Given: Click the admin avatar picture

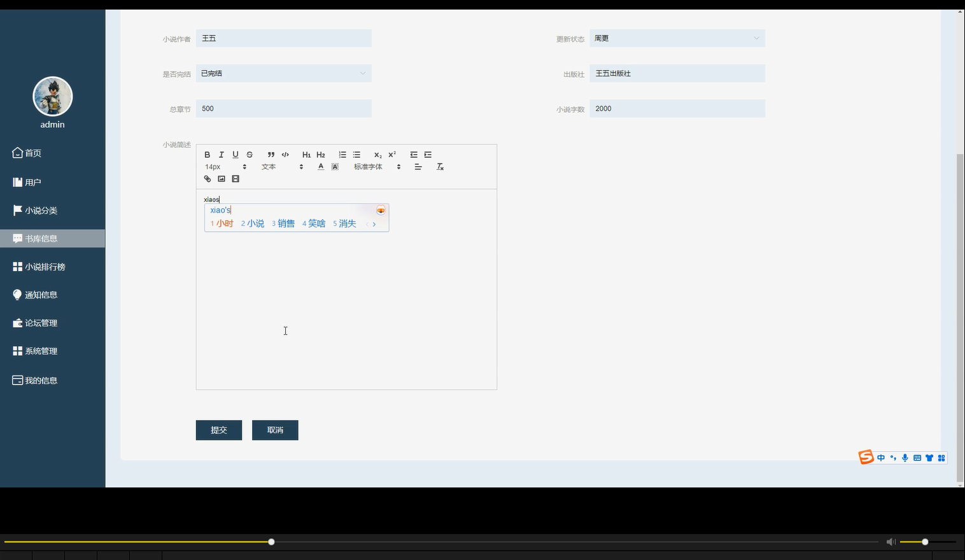Looking at the screenshot, I should (x=53, y=97).
